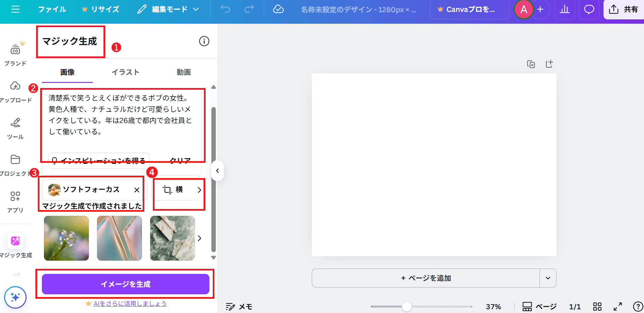Open the Canva Assistant sparkle icon
This screenshot has height=313, width=644.
15,297
